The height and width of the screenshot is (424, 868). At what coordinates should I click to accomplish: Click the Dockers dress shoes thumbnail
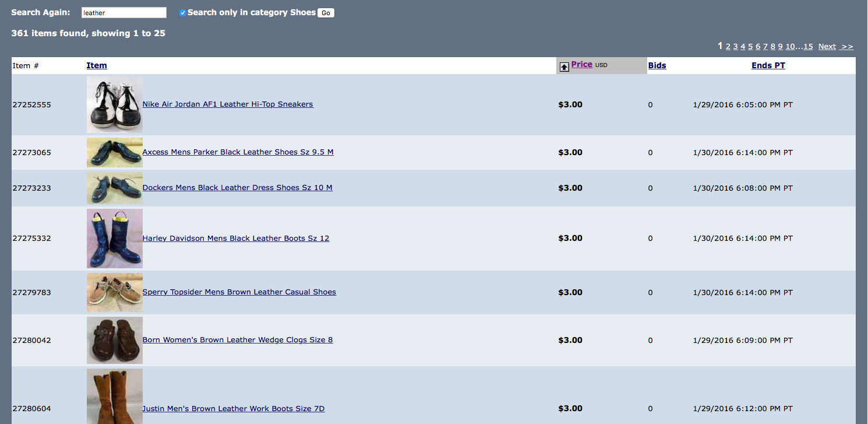click(x=114, y=188)
